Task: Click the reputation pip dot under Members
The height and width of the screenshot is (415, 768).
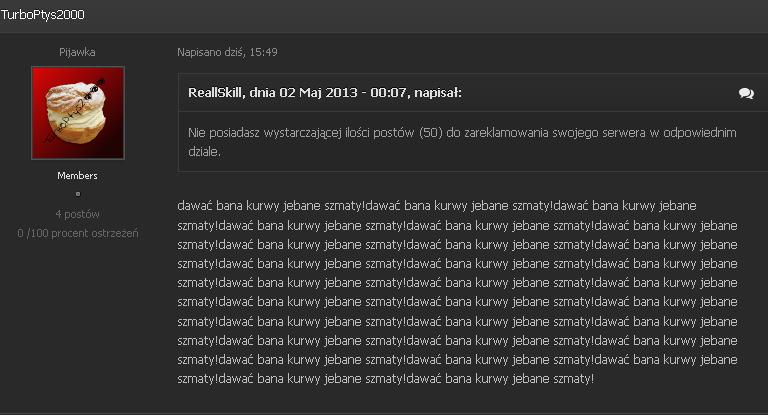Action: pyautogui.click(x=77, y=194)
